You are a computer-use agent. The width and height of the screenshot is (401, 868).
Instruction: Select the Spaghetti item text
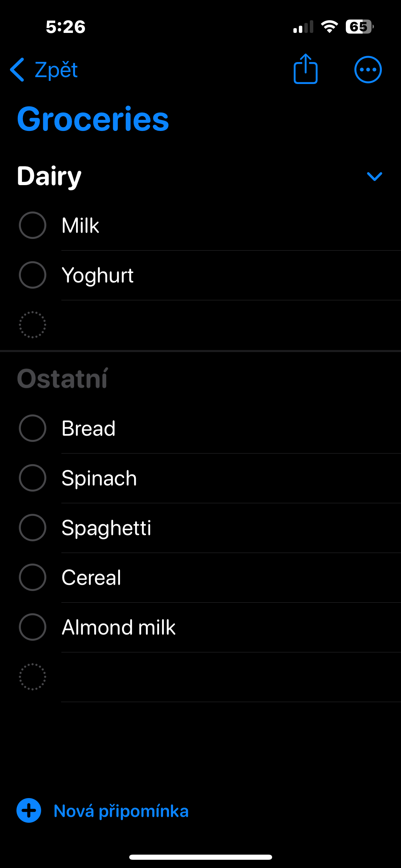coord(106,528)
